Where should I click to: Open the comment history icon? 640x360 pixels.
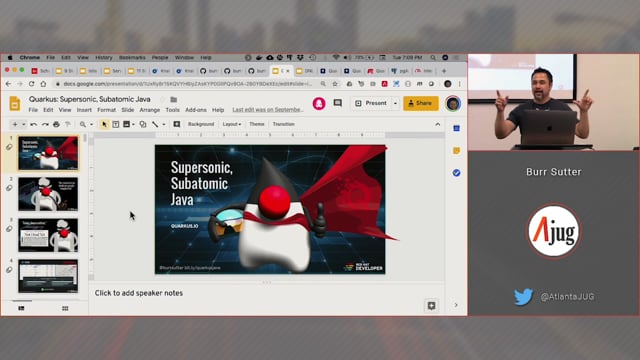coord(338,103)
